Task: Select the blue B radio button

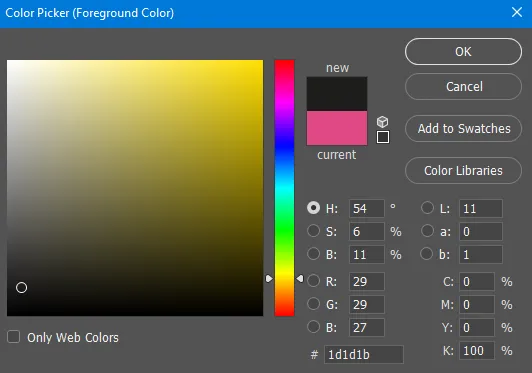Action: (314, 327)
